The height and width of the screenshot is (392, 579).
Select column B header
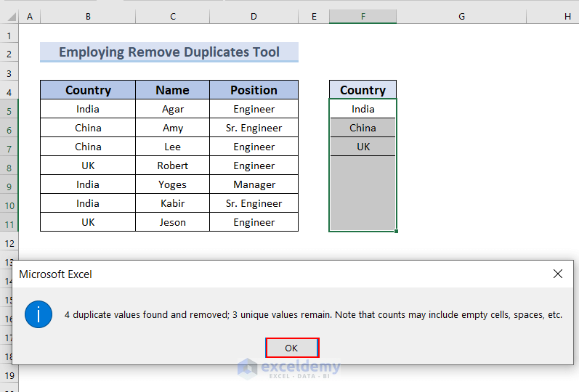point(88,17)
